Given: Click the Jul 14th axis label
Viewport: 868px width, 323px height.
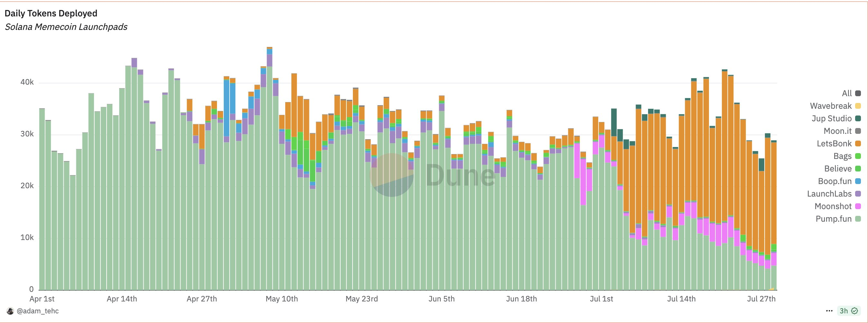Looking at the screenshot, I should pyautogui.click(x=681, y=299).
